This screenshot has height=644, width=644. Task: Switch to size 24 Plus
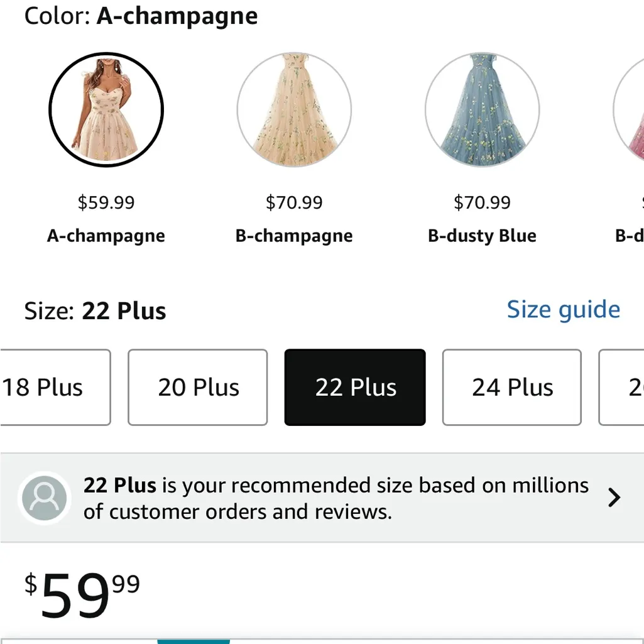point(511,387)
